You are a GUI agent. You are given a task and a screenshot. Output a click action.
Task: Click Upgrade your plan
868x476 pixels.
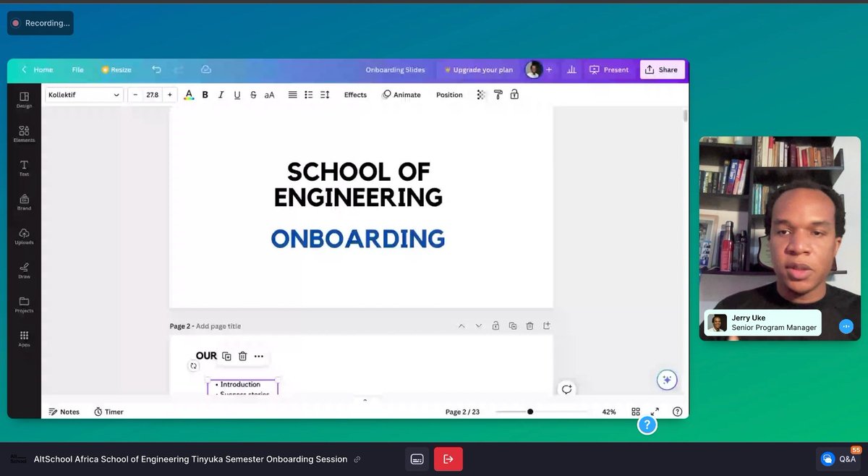click(479, 70)
